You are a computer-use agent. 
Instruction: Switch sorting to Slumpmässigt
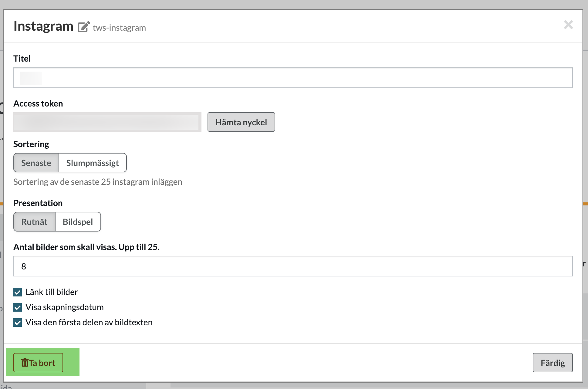point(93,163)
